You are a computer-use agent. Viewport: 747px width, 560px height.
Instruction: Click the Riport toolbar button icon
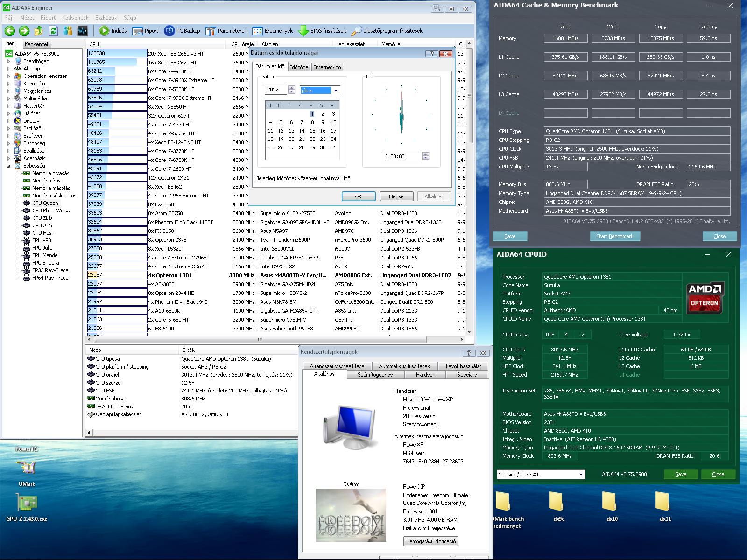pyautogui.click(x=138, y=31)
